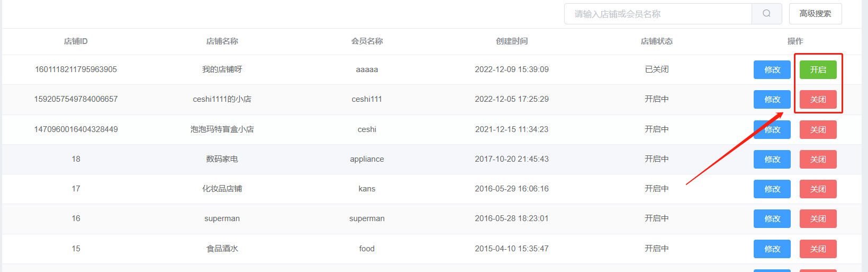This screenshot has height=272, width=868.
Task: Modify the 数码家电 store
Action: click(772, 159)
